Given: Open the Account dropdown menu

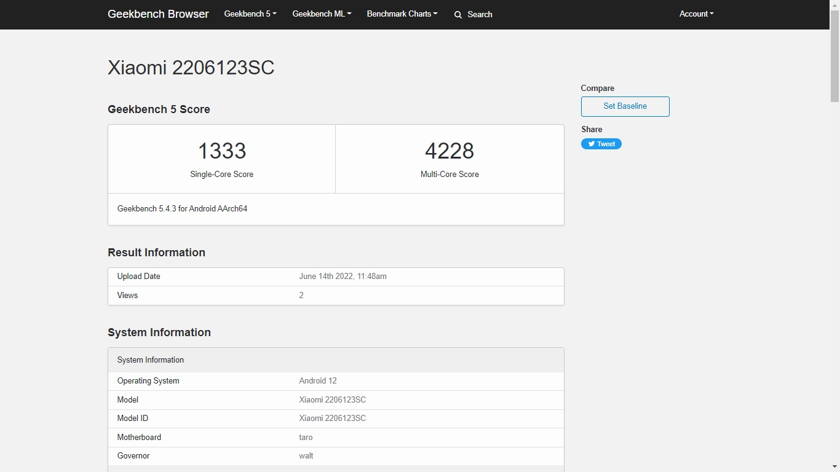Looking at the screenshot, I should click(696, 14).
